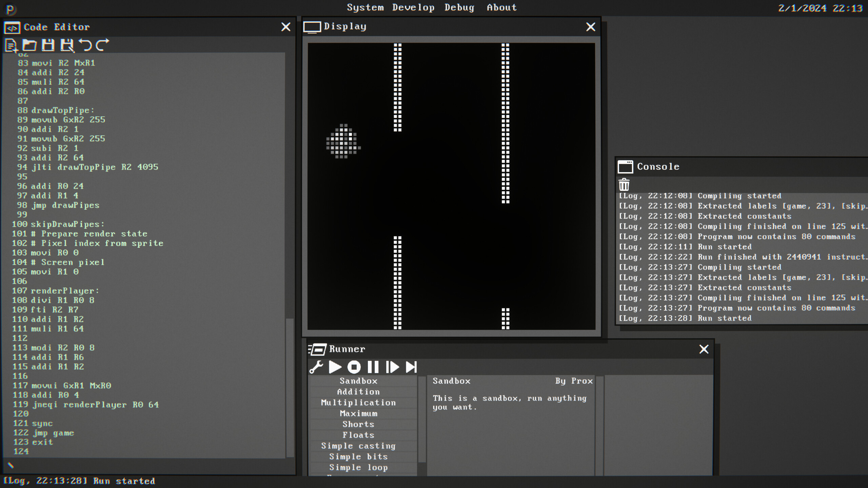Open an existing program via the folder icon
Screen dimensions: 868x488
point(29,46)
